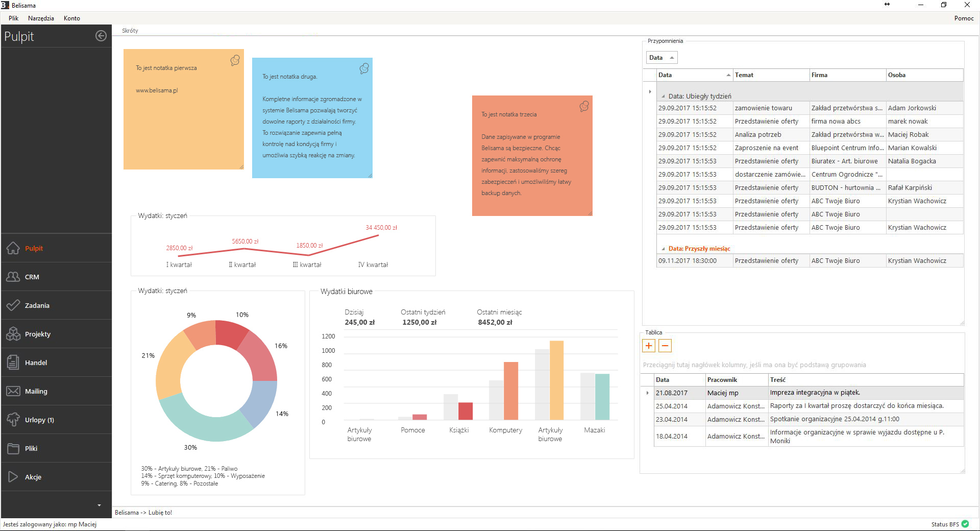Select the 'Impreza integracyjna w piątek' row
This screenshot has height=531, width=980.
(815, 393)
